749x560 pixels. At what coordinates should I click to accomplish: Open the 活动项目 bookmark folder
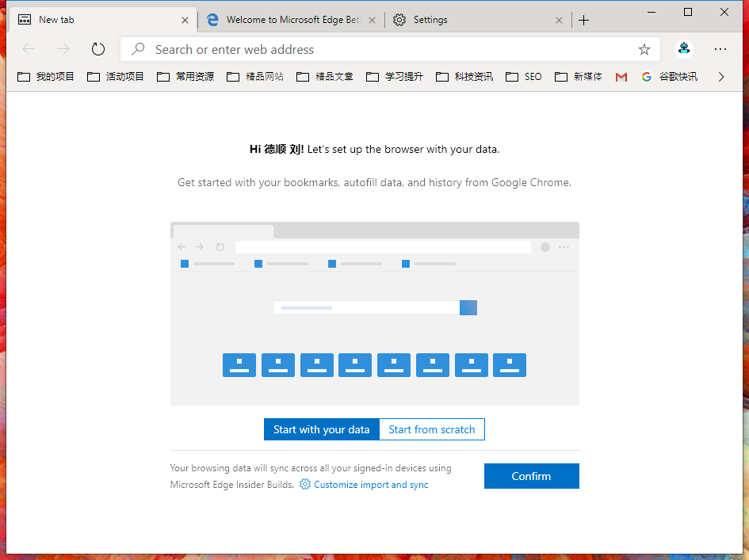[116, 76]
